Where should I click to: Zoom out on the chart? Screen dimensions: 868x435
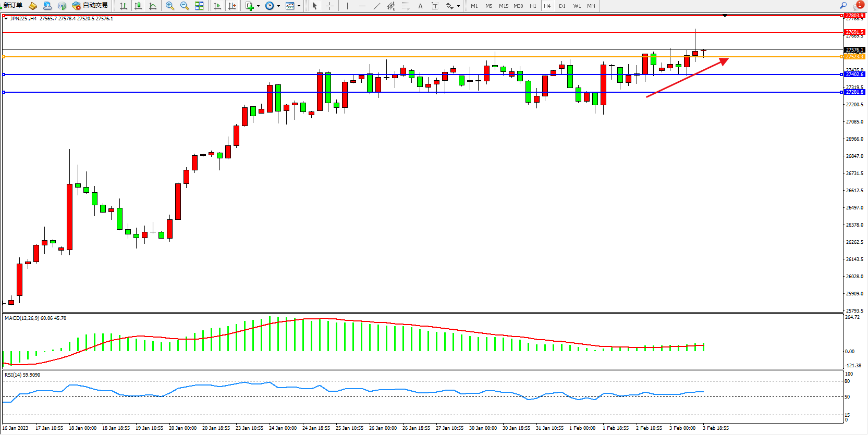pyautogui.click(x=185, y=6)
